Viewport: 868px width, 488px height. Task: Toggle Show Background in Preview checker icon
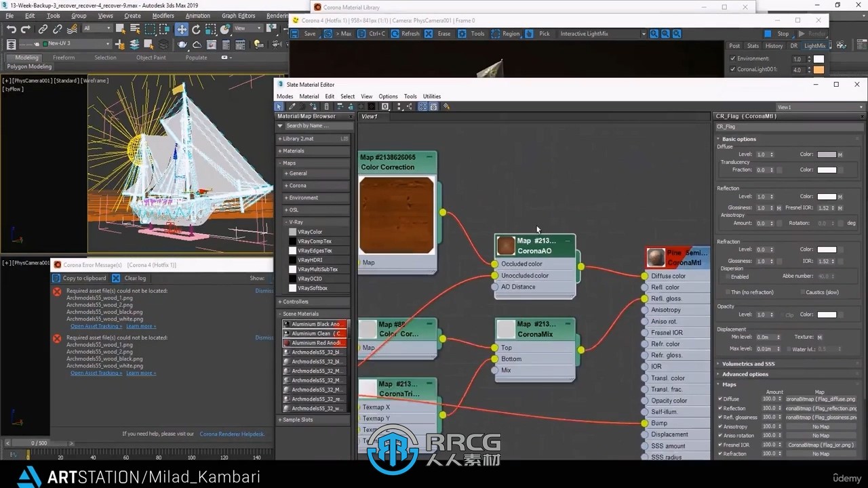tap(373, 106)
